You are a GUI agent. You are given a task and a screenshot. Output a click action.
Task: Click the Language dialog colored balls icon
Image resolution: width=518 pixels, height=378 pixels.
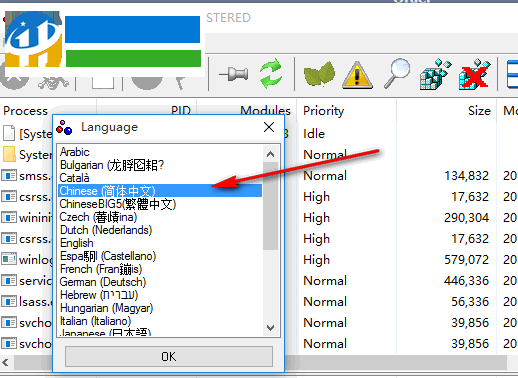[x=64, y=128]
